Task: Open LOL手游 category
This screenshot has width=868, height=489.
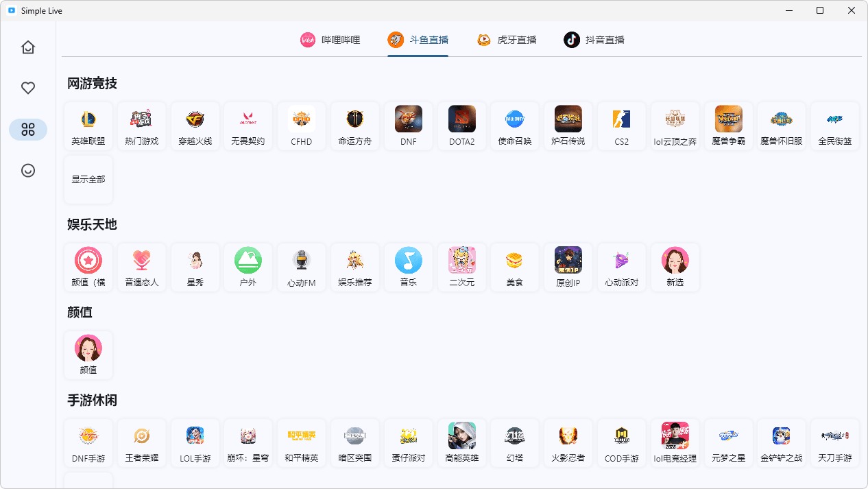Action: click(x=195, y=443)
